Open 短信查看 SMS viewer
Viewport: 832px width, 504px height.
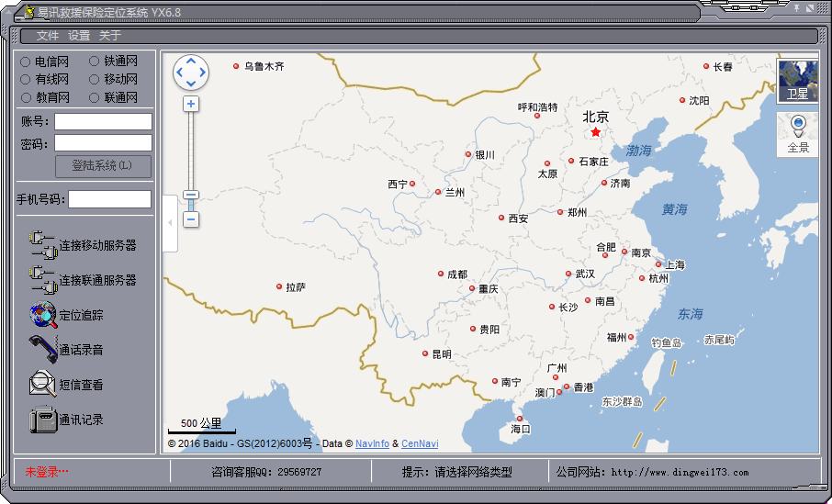point(43,385)
